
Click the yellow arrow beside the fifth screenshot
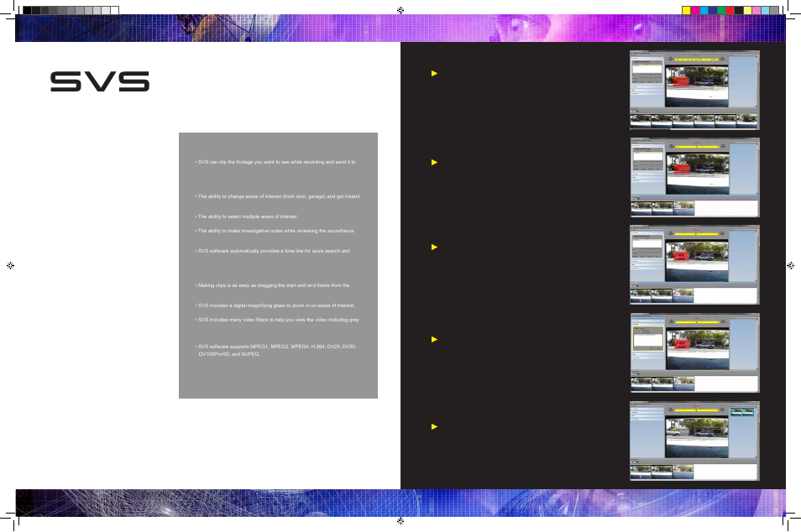435,427
